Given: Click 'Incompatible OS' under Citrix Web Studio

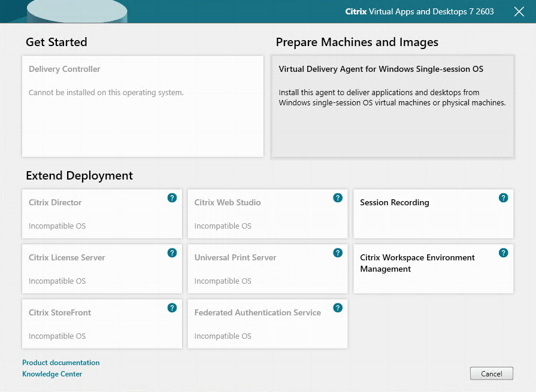Looking at the screenshot, I should (x=223, y=226).
